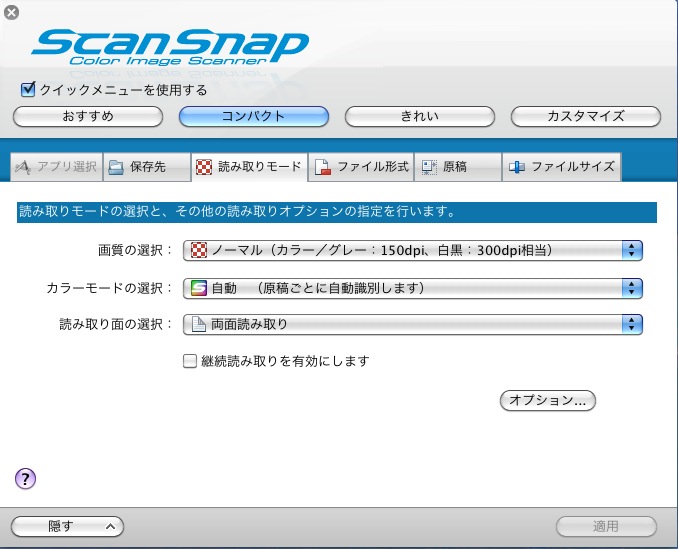Click the purple help question mark icon
The width and height of the screenshot is (678, 549).
[26, 478]
